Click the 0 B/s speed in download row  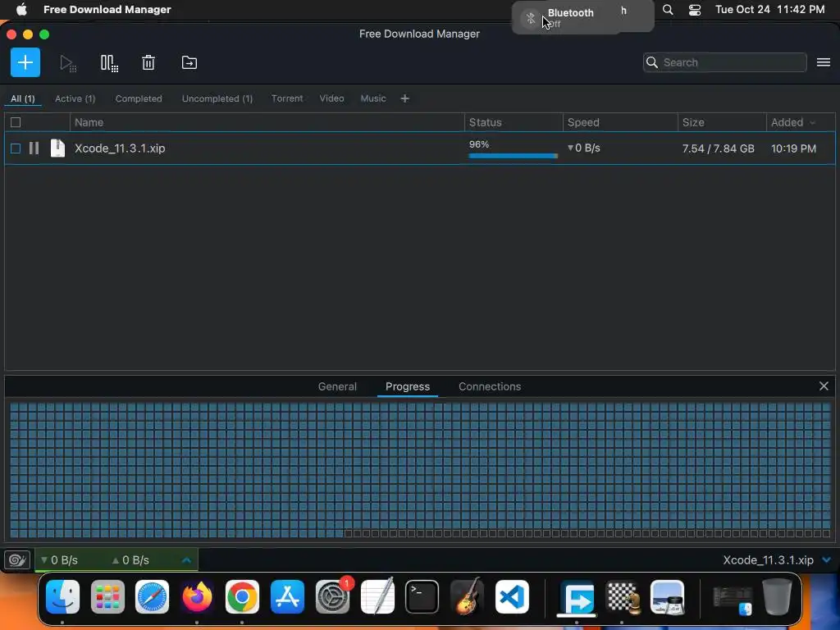click(x=584, y=148)
